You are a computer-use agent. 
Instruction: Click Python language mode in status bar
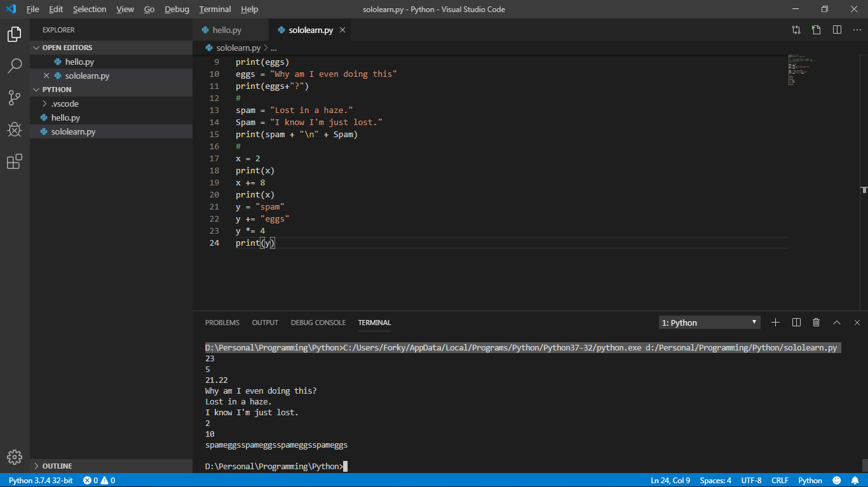pos(810,481)
